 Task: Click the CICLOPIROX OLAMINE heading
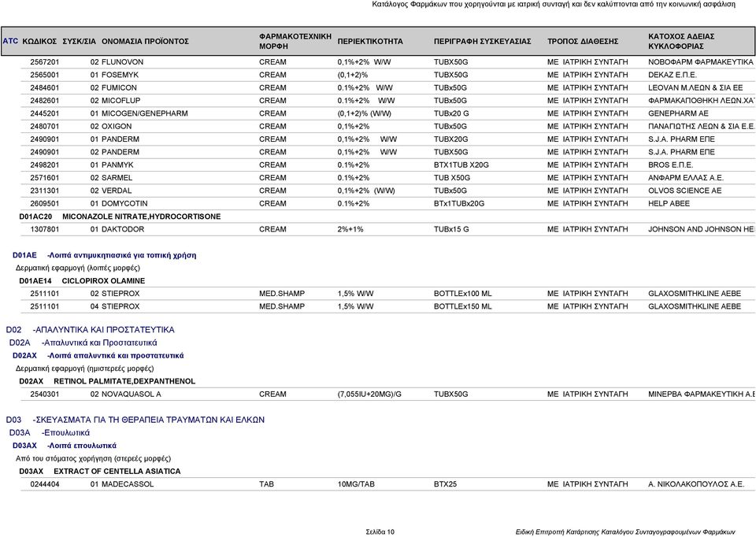[103, 280]
